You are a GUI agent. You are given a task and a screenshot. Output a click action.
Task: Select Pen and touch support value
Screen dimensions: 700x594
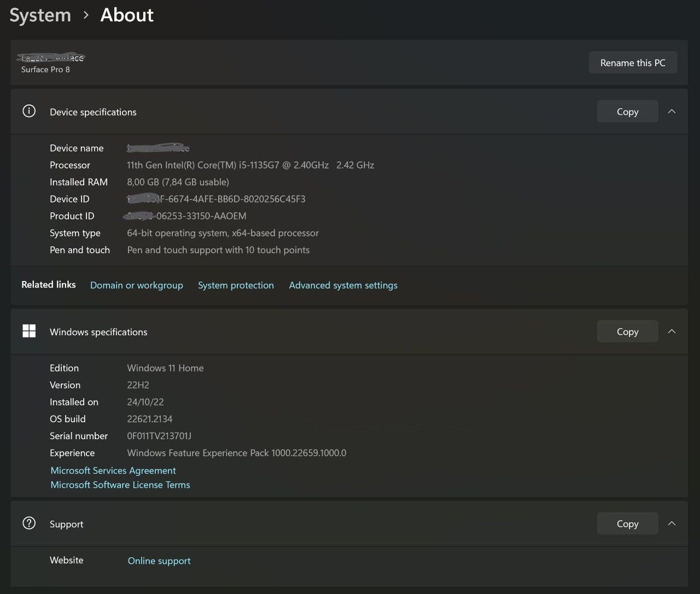[218, 250]
